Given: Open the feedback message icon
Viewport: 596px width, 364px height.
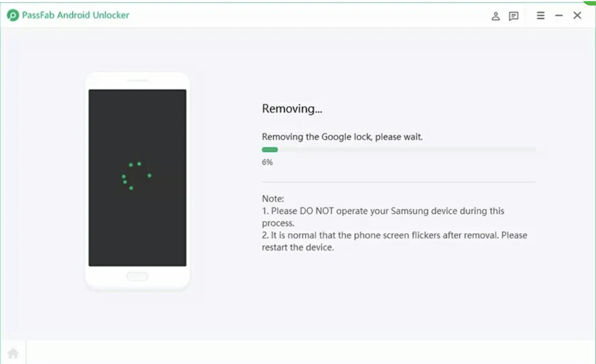Looking at the screenshot, I should 513,16.
